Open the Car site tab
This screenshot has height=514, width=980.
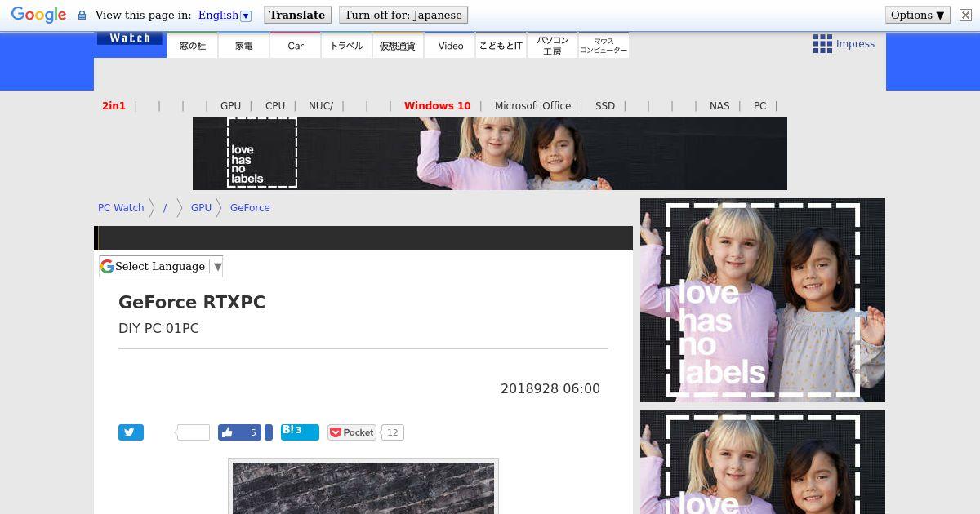[296, 46]
